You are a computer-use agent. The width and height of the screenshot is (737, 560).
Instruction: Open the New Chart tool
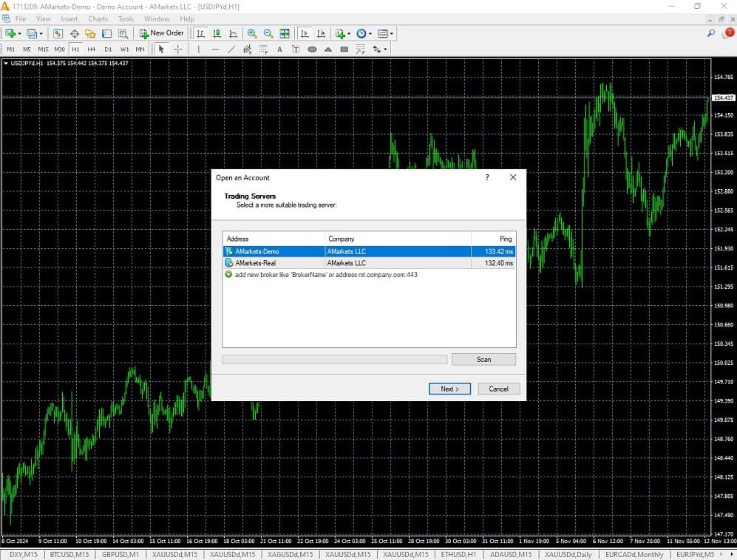10,33
